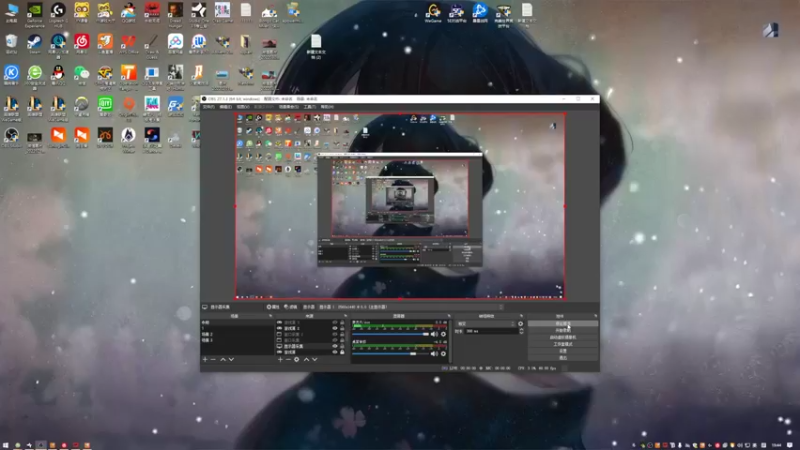This screenshot has width=800, height=450.
Task: Select the QQ penguin desktop icon
Action: coord(58,73)
